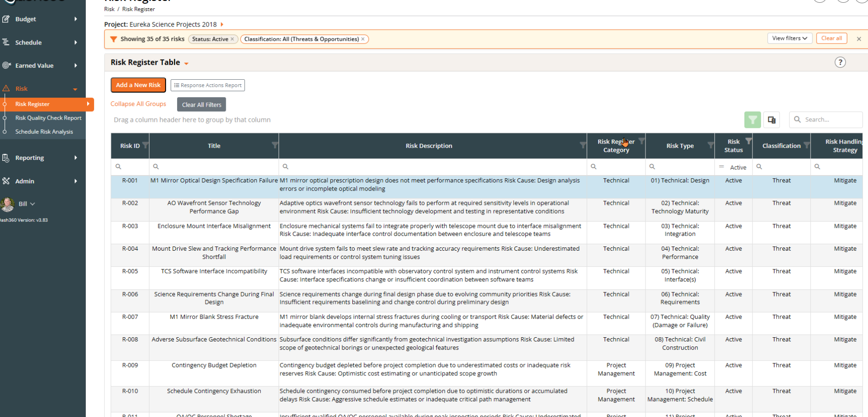Open the Risk Register Table dropdown
Viewport: 868px width, 417px height.
coord(186,64)
